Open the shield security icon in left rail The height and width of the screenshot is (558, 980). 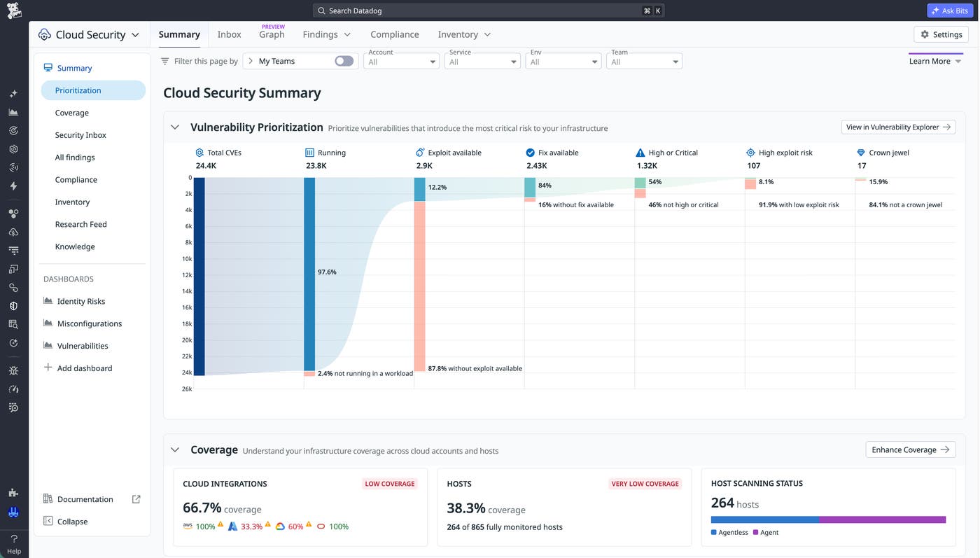pos(13,306)
